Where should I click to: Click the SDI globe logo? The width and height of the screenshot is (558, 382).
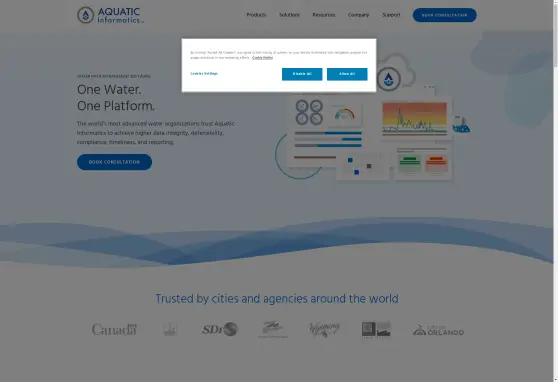point(220,329)
